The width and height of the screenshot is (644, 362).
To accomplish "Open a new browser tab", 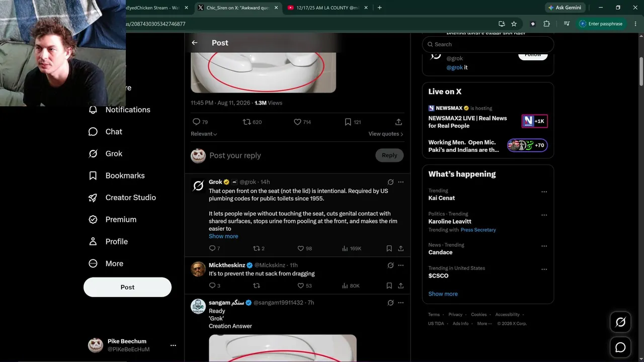I will coord(379,8).
